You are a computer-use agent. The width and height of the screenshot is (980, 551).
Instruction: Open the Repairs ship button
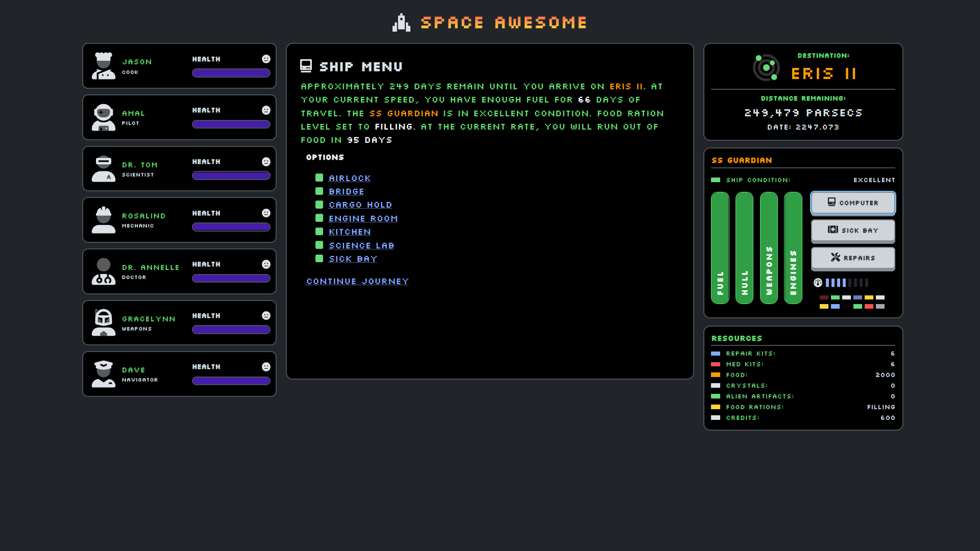[852, 258]
